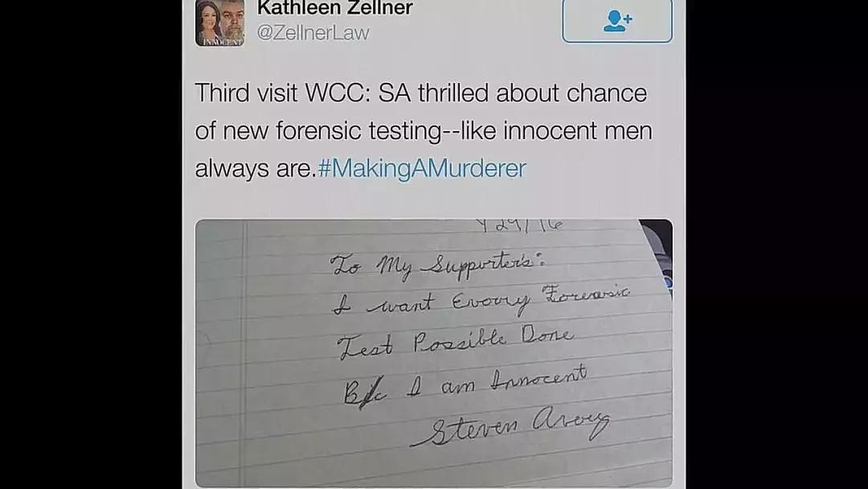This screenshot has width=868, height=489.
Task: Click the black bar right of the tweet
Action: 776,244
